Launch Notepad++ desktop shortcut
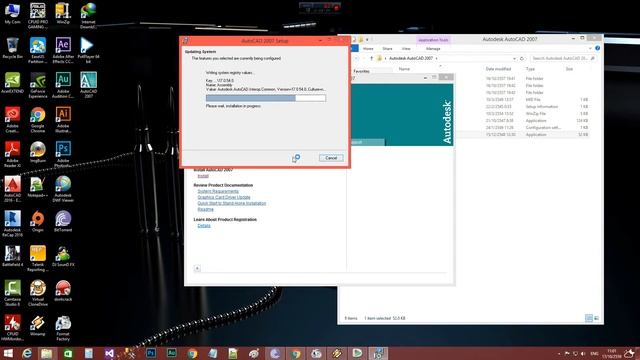 (x=38, y=187)
